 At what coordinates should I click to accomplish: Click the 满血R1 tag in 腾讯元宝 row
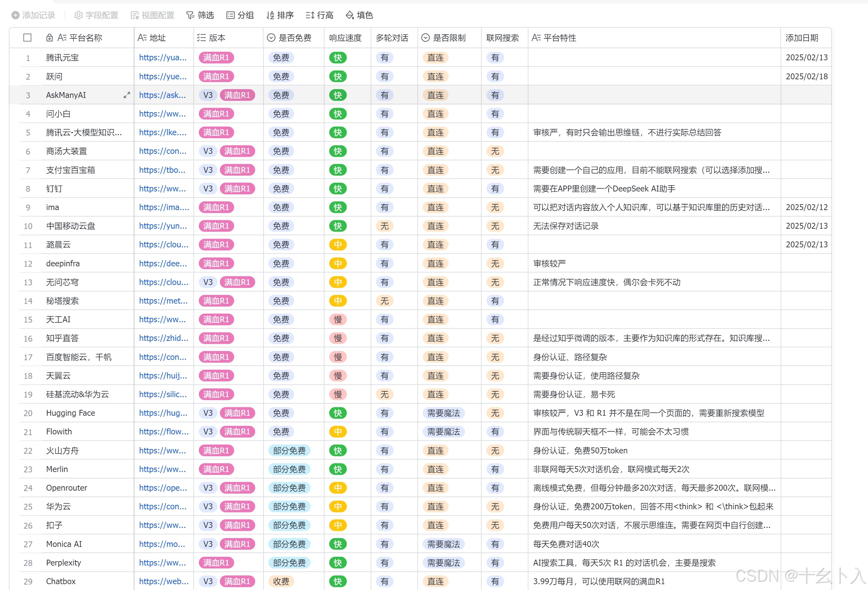pos(216,57)
